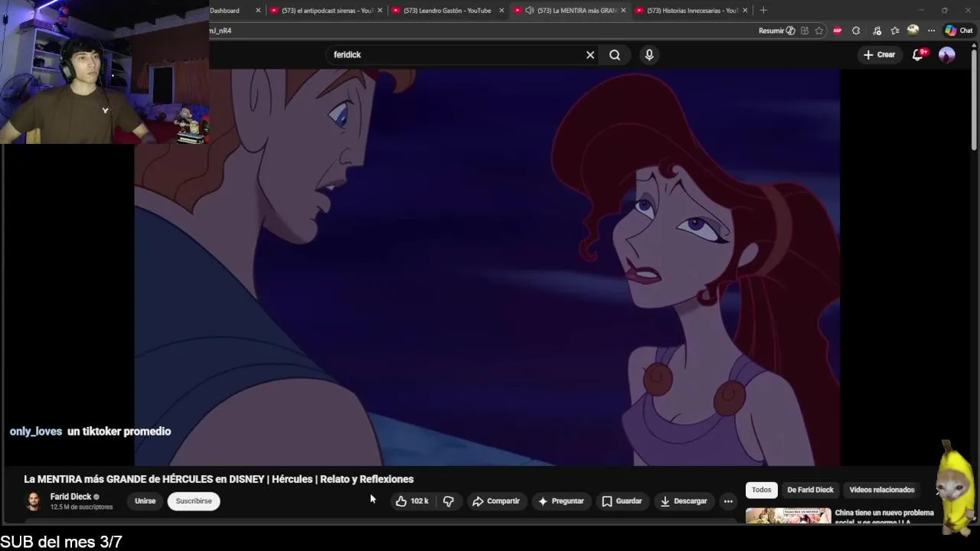The width and height of the screenshot is (980, 551).
Task: Click the Hercules video player
Action: [487, 267]
